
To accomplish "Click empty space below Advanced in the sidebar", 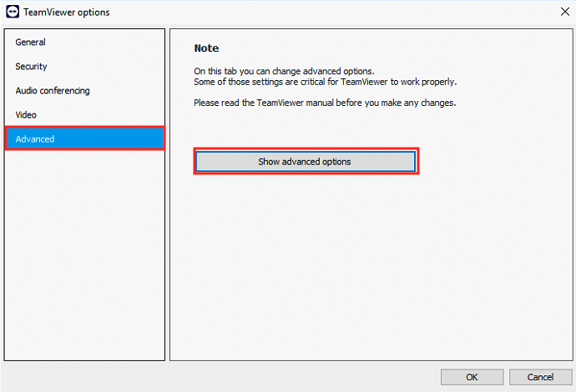I will (x=85, y=254).
